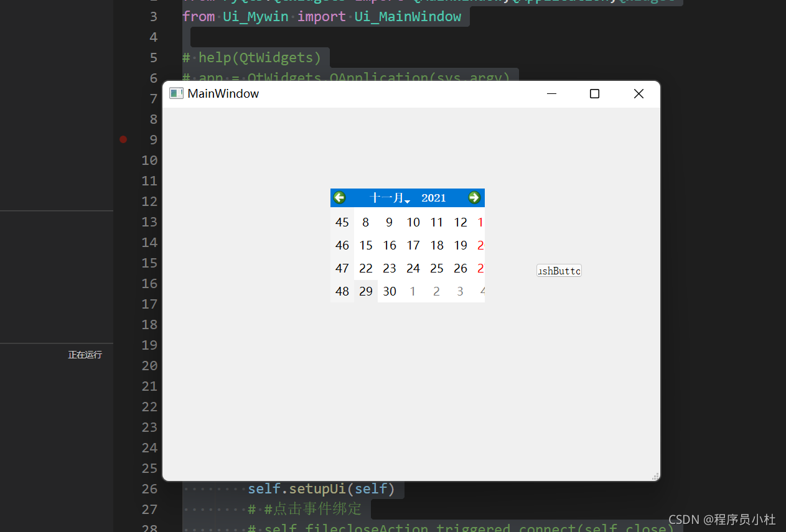Select date 23 in the calendar
Viewport: 786px width, 532px height.
click(x=390, y=268)
